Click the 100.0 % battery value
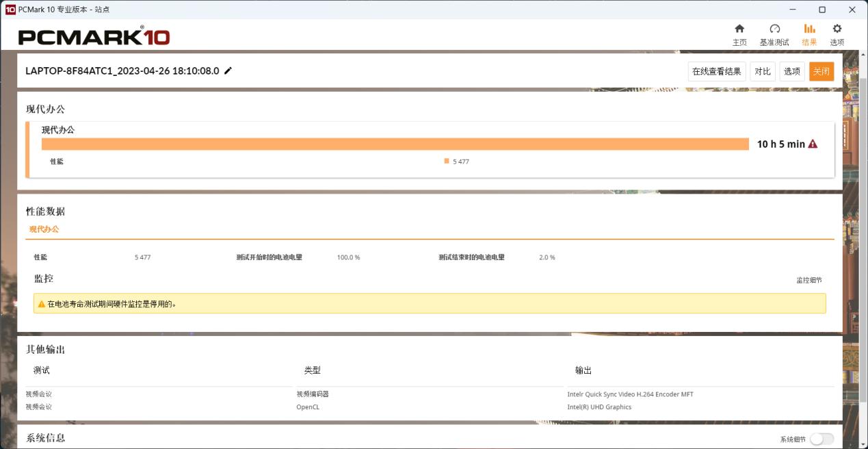This screenshot has height=449, width=868. tap(348, 257)
